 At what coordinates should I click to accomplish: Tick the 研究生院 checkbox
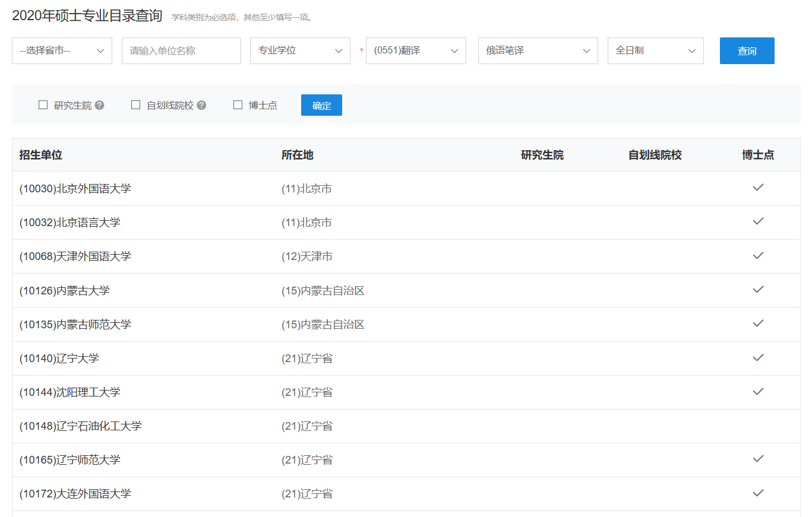(x=43, y=105)
